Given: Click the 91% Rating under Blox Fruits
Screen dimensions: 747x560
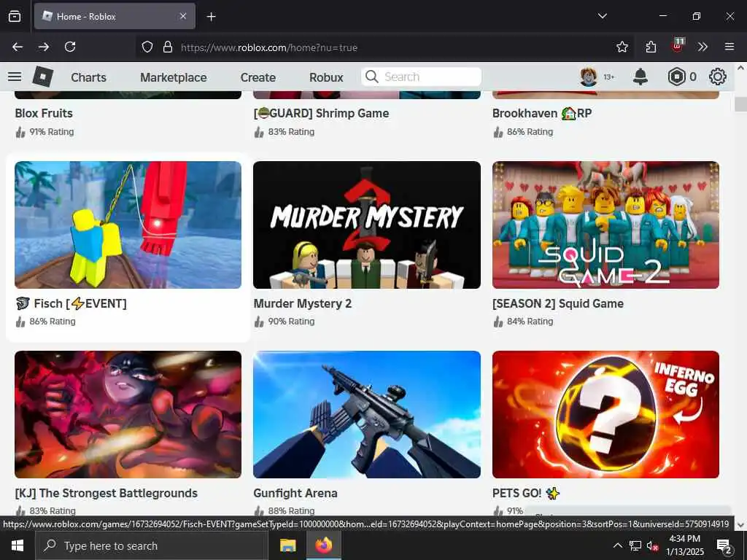Looking at the screenshot, I should pyautogui.click(x=52, y=132).
